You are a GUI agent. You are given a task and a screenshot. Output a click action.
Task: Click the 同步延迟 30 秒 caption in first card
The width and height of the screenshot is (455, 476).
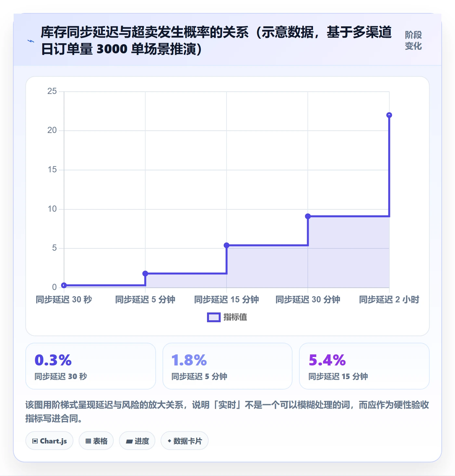(x=61, y=377)
